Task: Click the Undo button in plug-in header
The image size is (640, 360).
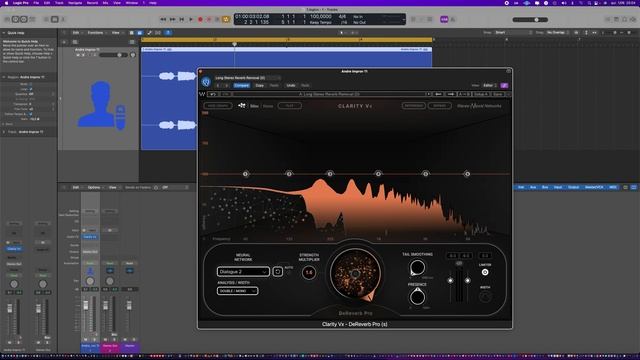Action: [x=291, y=85]
